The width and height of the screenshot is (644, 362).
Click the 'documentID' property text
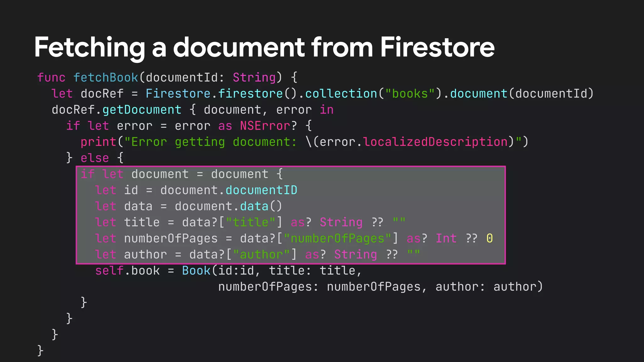(x=261, y=190)
